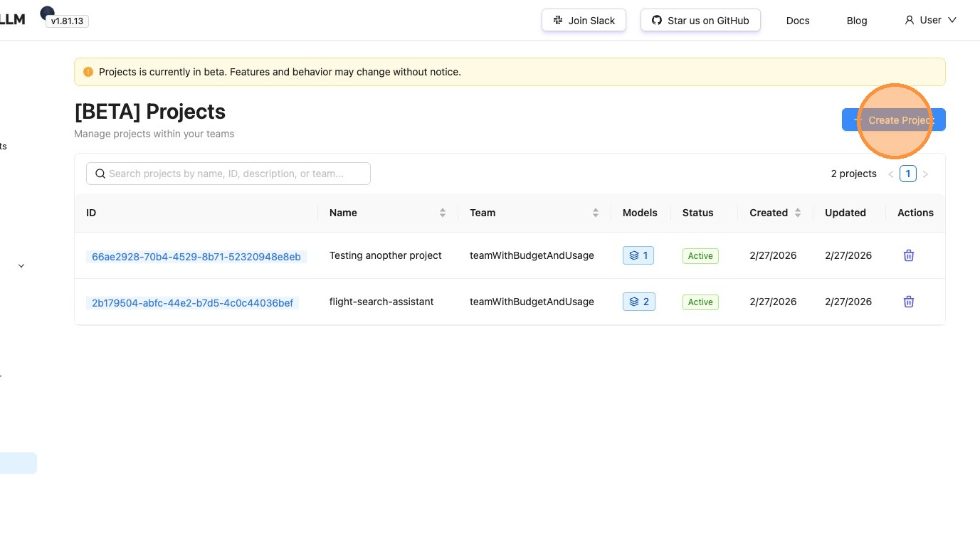Delete the flight-search-assistant project
This screenshot has height=547, width=980.
coord(908,302)
